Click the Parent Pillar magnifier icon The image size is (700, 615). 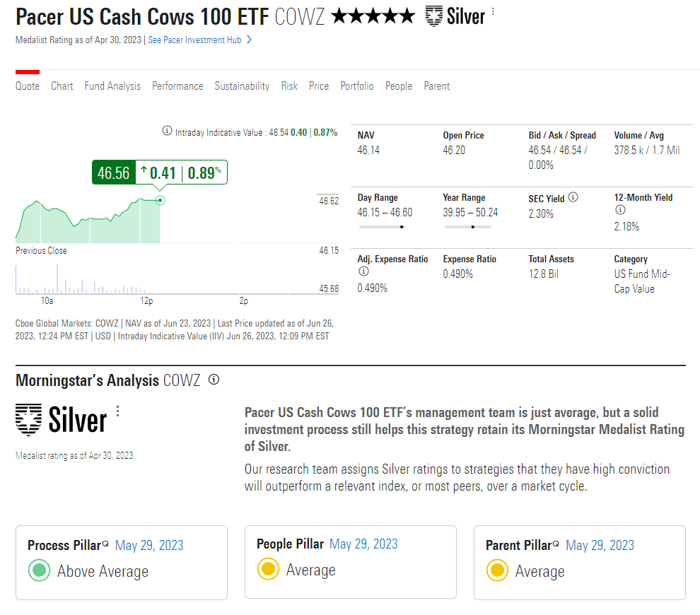pyautogui.click(x=556, y=544)
